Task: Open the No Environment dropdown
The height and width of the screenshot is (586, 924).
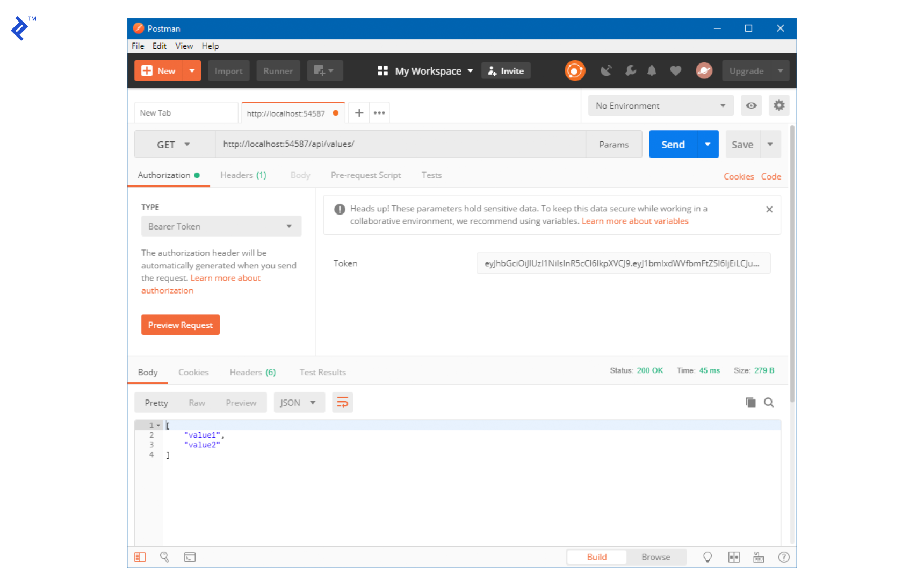Action: (660, 105)
